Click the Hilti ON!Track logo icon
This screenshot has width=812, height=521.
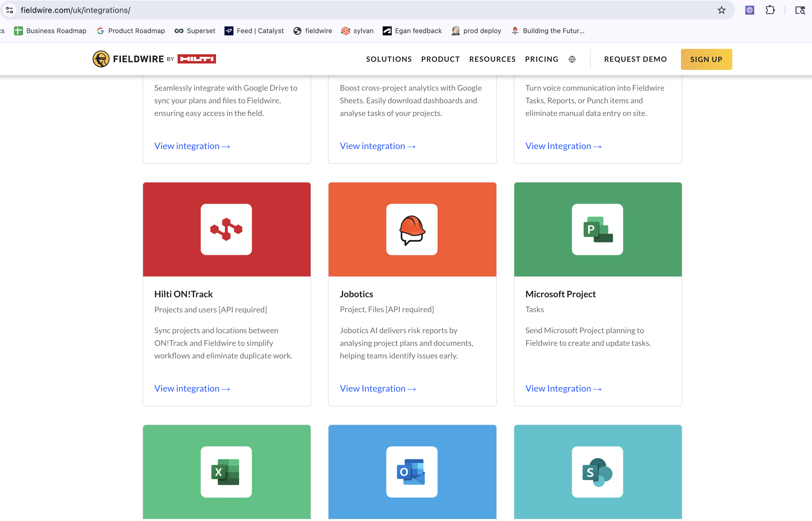[226, 229]
